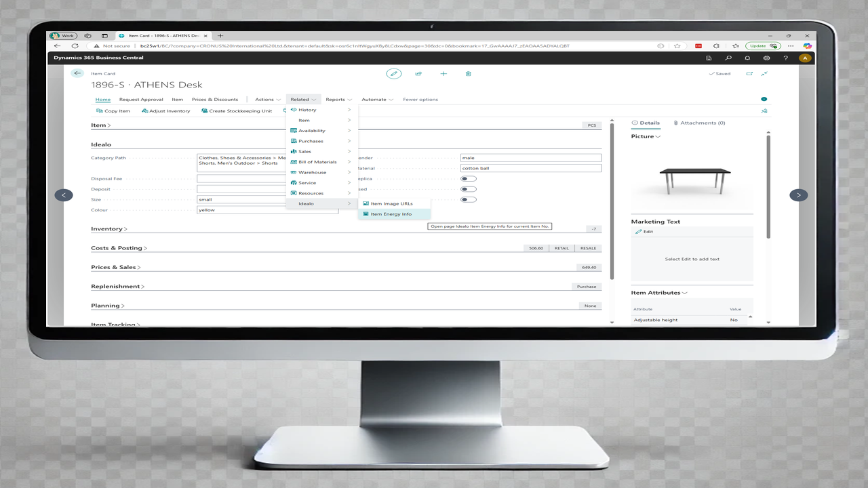Select Item Energy Info from submenu
This screenshot has width=868, height=488.
tap(391, 214)
